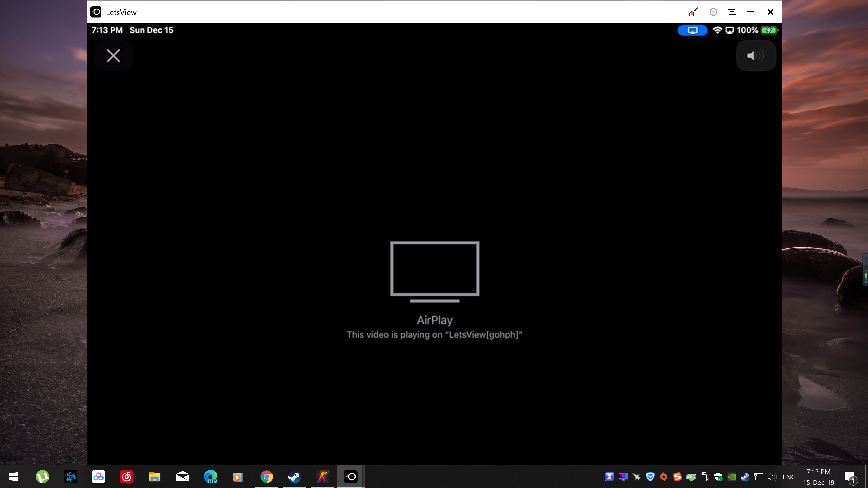The width and height of the screenshot is (868, 488).
Task: Start recording with the LetsView record button
Action: tap(713, 12)
